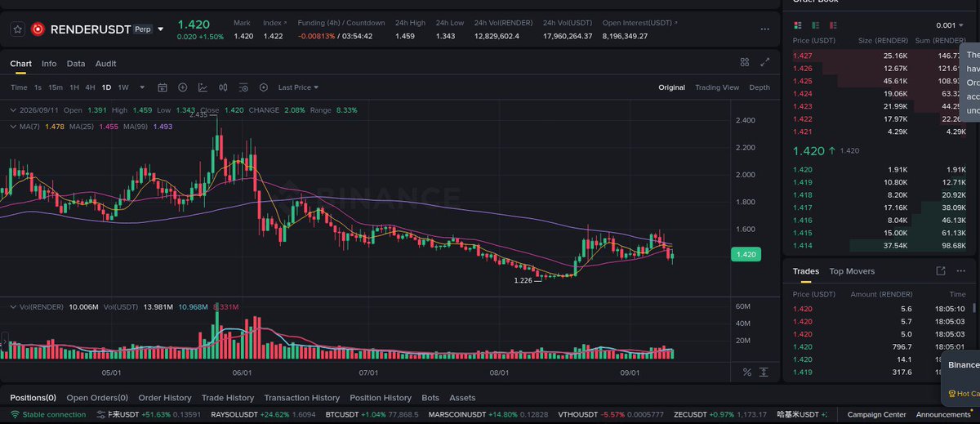Open the Trades panel three-dots menu
980x424 pixels.
(x=962, y=271)
